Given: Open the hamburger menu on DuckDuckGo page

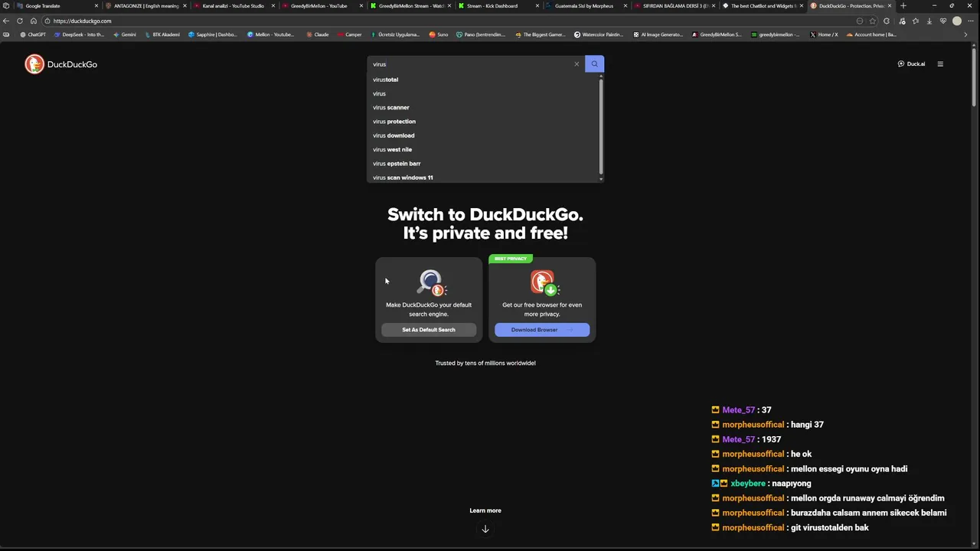Looking at the screenshot, I should pos(940,64).
